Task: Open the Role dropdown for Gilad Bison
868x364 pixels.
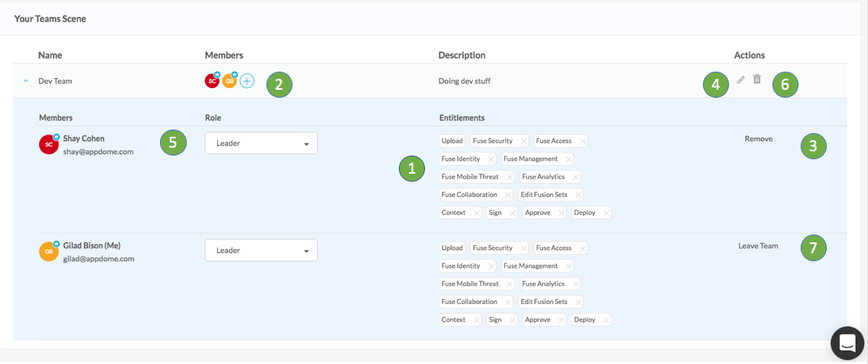Action: click(261, 250)
